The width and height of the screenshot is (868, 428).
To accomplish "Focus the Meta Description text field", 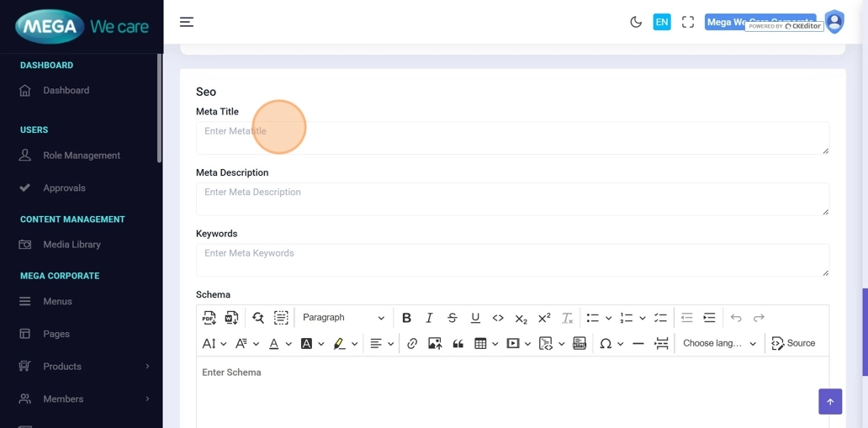I will (512, 199).
